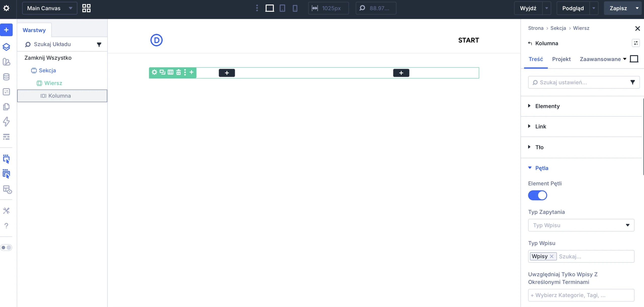Open the help question mark icon
The width and height of the screenshot is (644, 307).
point(6,226)
